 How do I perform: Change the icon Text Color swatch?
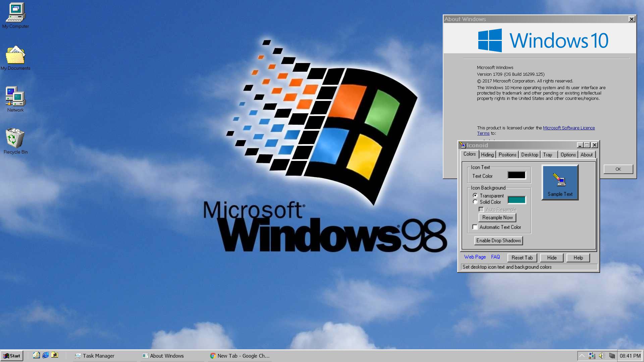tap(517, 175)
